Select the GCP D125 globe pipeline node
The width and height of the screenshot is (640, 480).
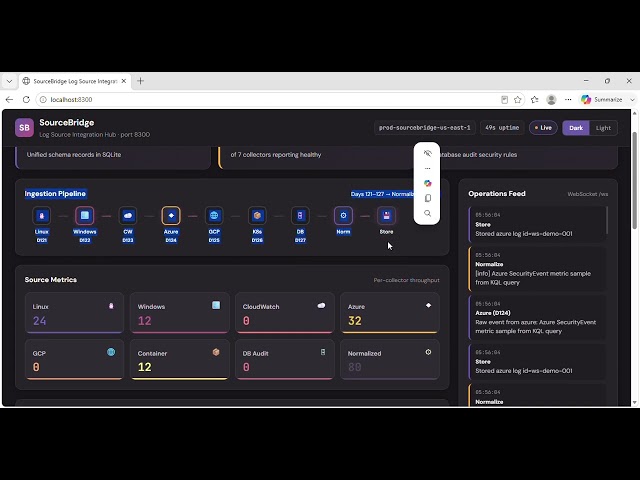click(214, 216)
